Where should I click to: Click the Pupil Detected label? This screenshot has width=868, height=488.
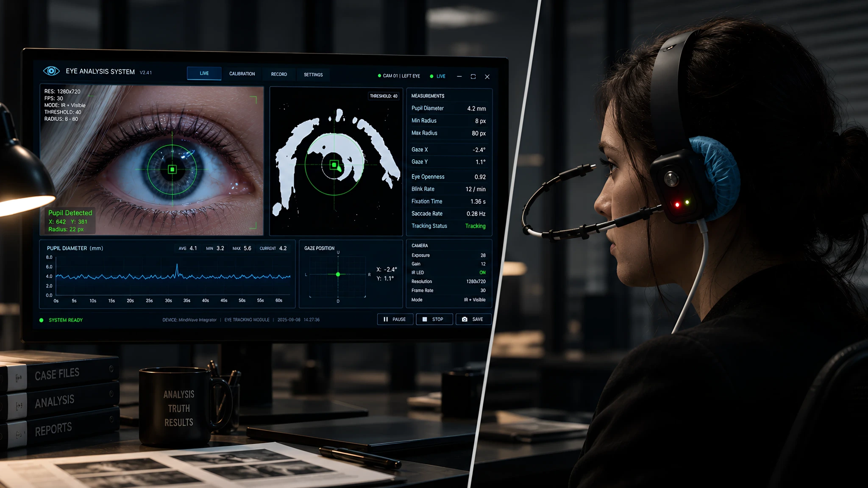pos(70,213)
